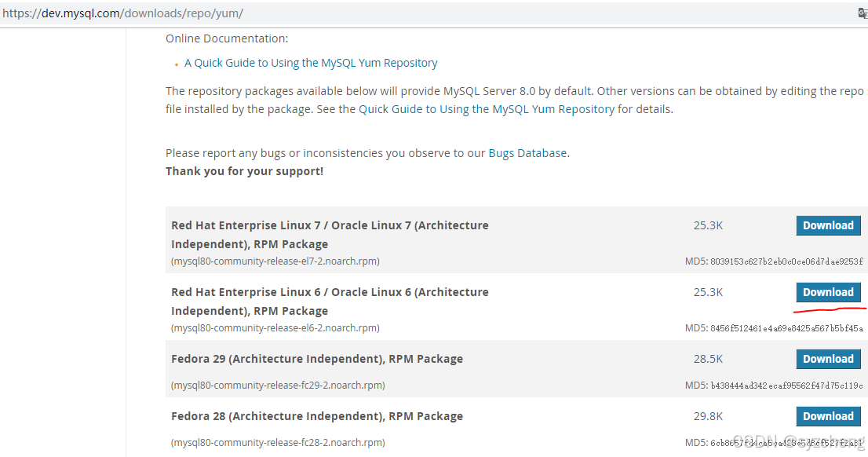Download the Fedora 29 RPM package
Screen dimensions: 868x457
tap(828, 359)
